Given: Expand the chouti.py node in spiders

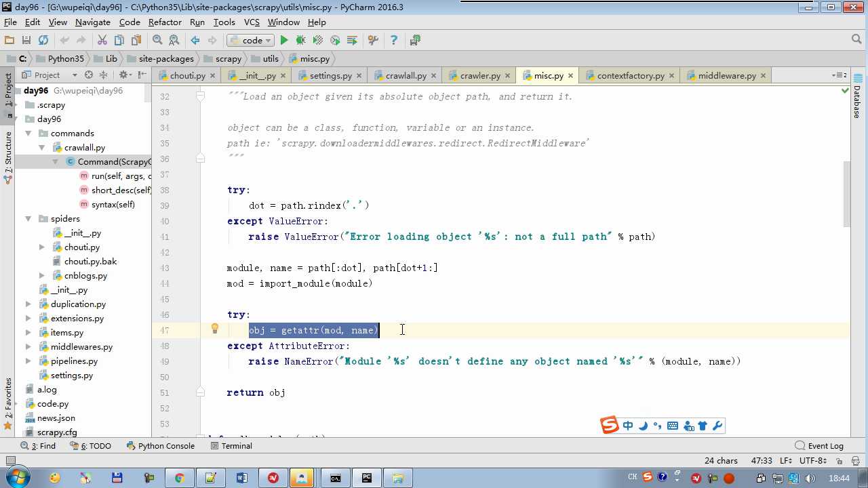Looking at the screenshot, I should click(x=42, y=247).
